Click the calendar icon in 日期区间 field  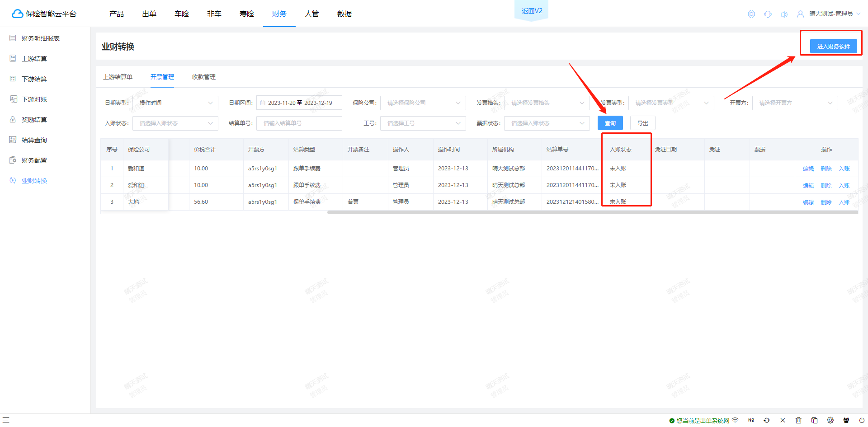pos(263,103)
